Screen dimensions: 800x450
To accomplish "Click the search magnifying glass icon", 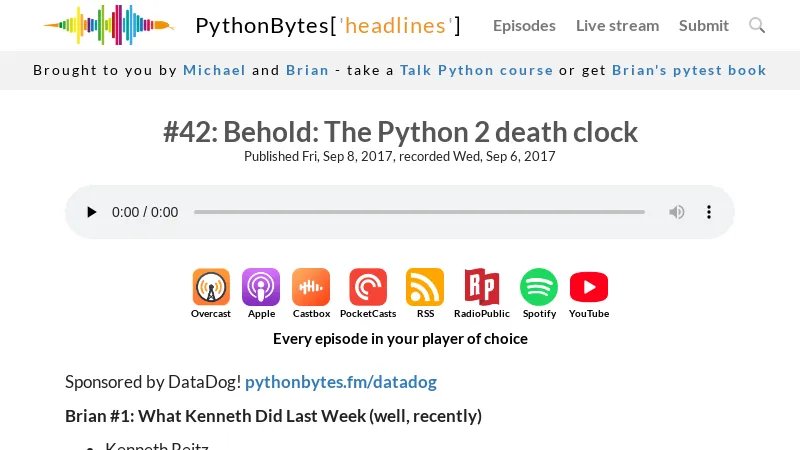I will pyautogui.click(x=757, y=25).
